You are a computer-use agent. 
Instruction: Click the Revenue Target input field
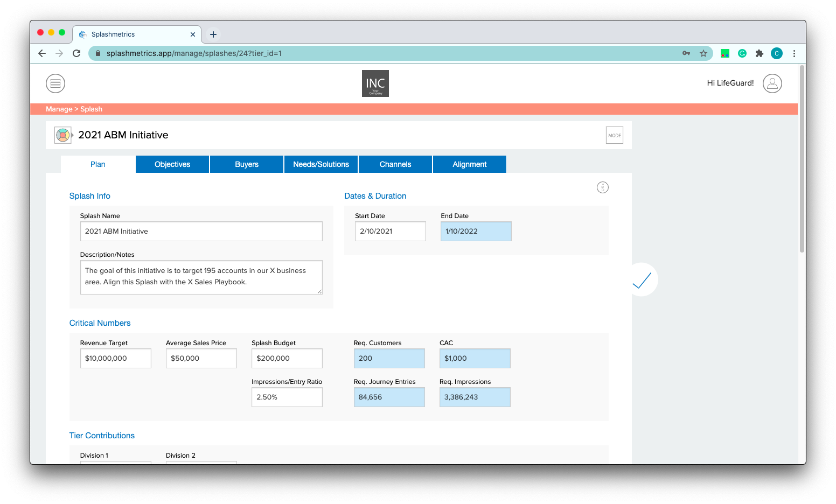pyautogui.click(x=115, y=359)
